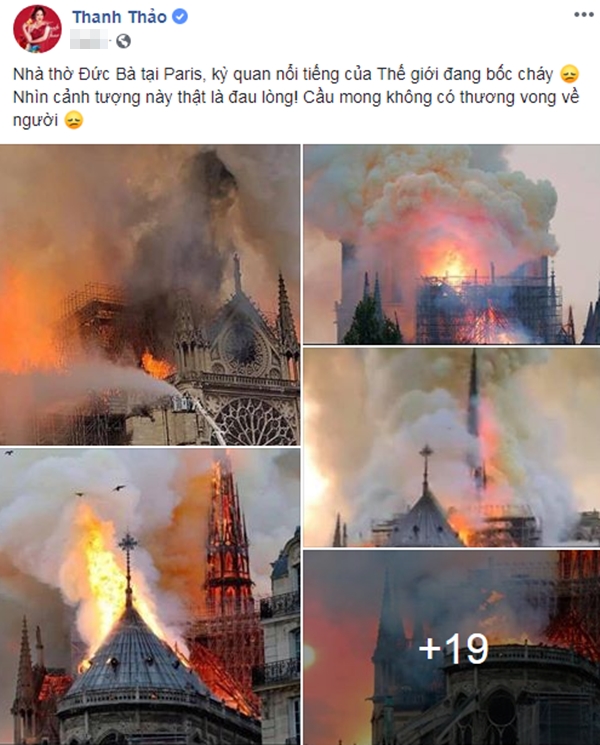Viewport: 600px width, 745px height.
Task: Open photo of the spire shrouded in smoke
Action: click(451, 447)
